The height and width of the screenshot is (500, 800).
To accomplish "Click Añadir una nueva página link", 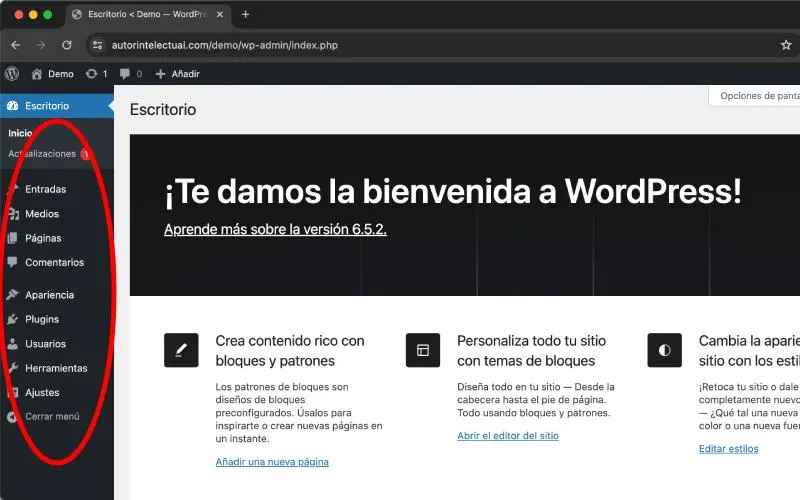I will tap(272, 462).
